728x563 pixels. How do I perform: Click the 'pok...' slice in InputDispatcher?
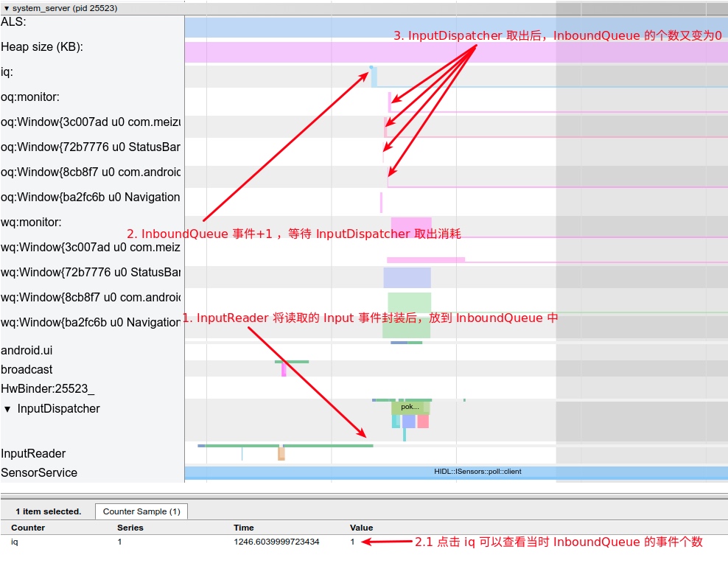pos(410,407)
